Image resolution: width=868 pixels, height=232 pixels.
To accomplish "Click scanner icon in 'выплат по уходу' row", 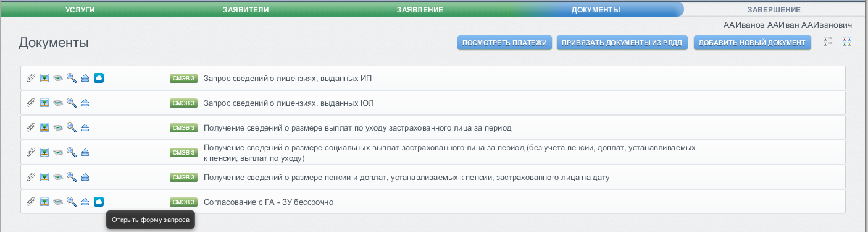I will point(58,127).
